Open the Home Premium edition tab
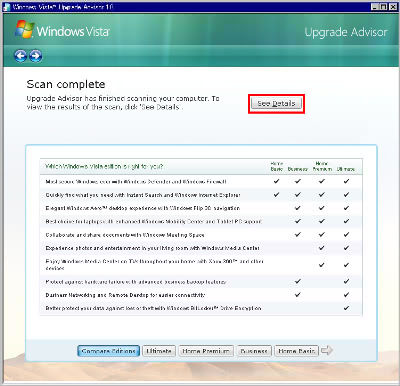The width and height of the screenshot is (400, 386). pyautogui.click(x=206, y=351)
